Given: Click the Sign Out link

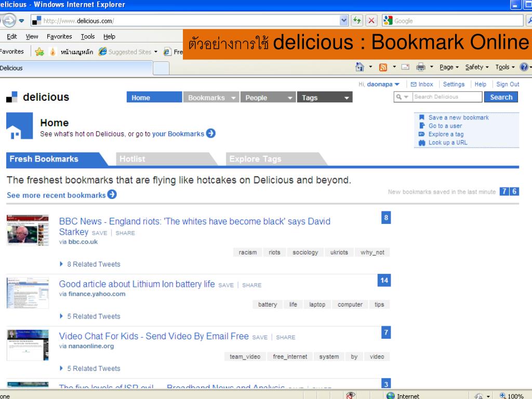Looking at the screenshot, I should [508, 84].
